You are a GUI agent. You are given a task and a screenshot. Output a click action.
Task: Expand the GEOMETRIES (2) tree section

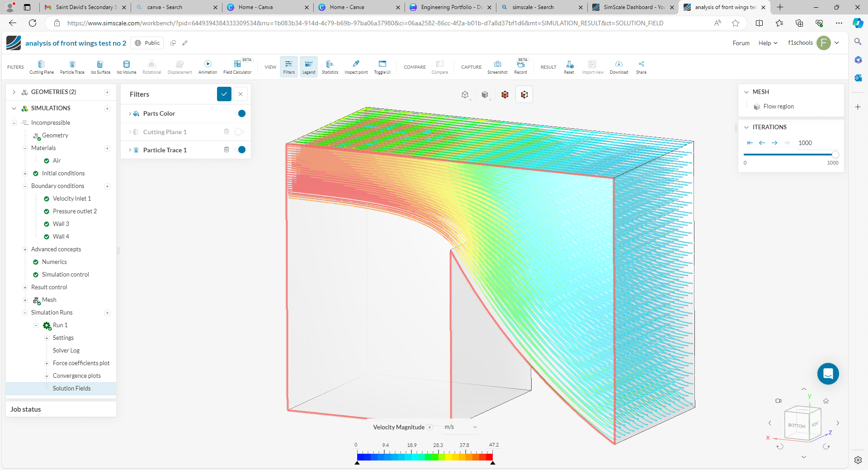click(x=14, y=92)
